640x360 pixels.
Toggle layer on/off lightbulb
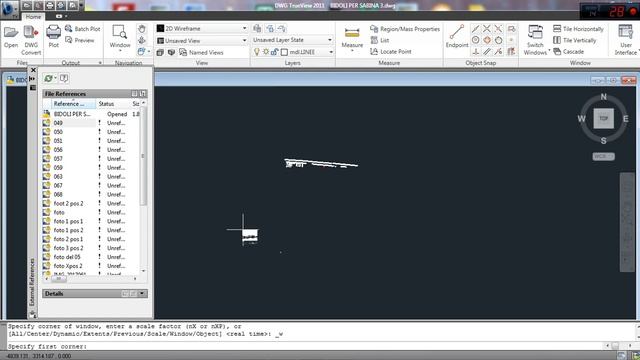coord(256,52)
